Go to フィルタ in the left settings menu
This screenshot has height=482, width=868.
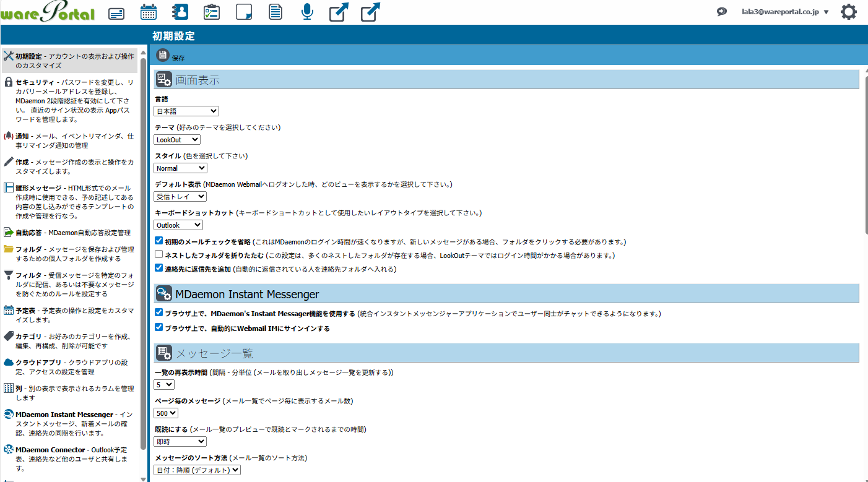[x=28, y=275]
